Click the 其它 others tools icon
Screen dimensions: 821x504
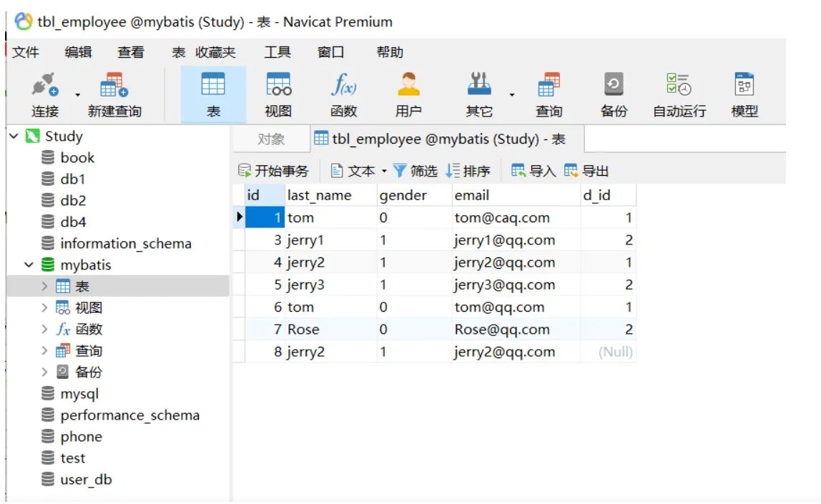tap(479, 95)
